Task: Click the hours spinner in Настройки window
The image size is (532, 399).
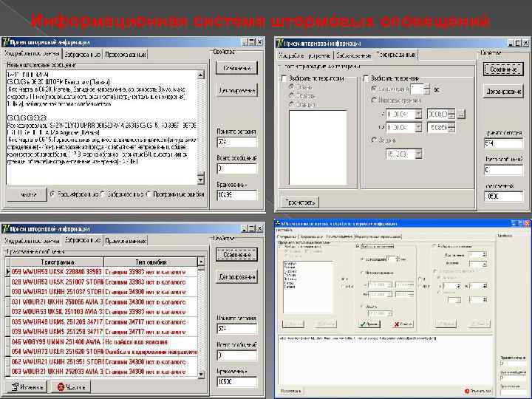Action: tap(398, 259)
